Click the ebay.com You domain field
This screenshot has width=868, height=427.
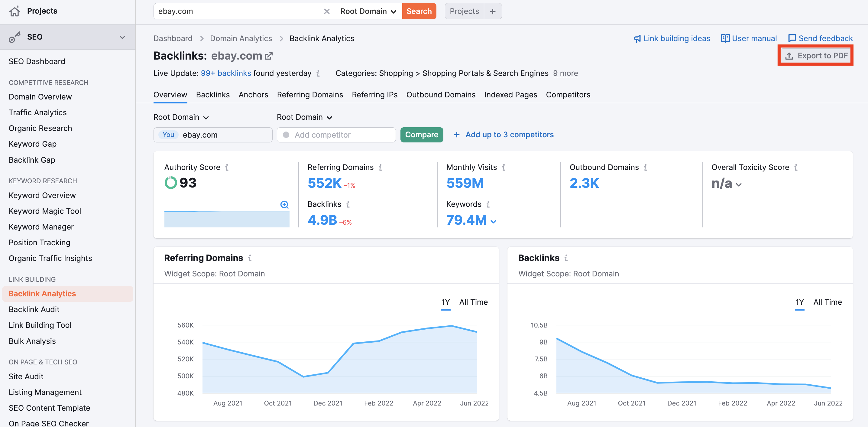(213, 135)
